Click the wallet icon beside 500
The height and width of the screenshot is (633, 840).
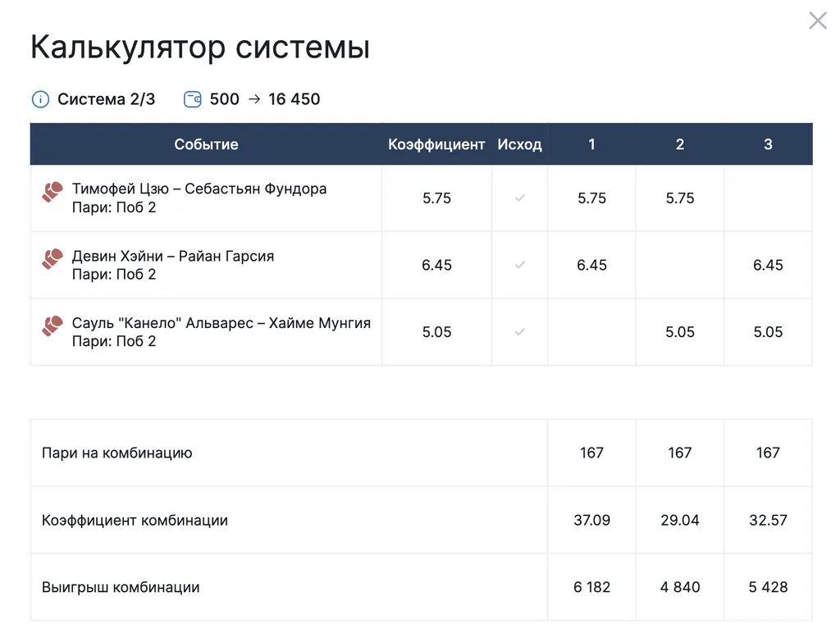pyautogui.click(x=193, y=99)
